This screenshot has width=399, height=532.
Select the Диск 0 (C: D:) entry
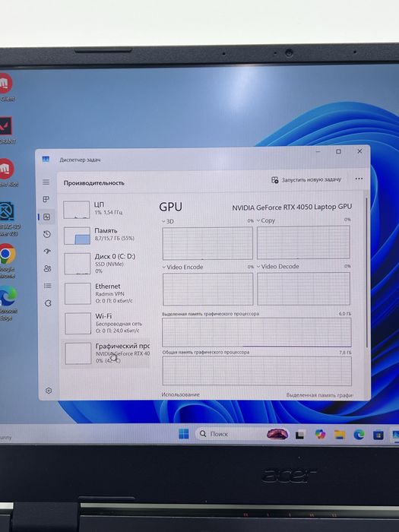click(x=106, y=264)
